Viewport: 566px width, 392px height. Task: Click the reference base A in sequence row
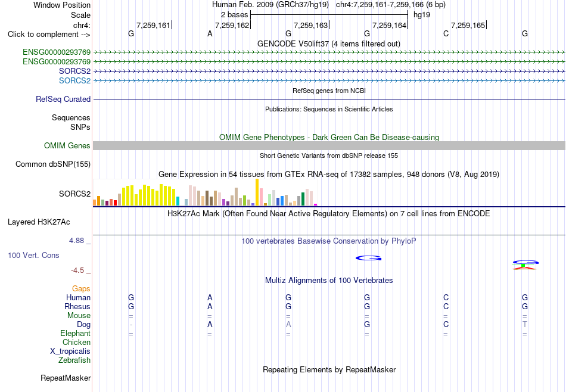pyautogui.click(x=210, y=34)
